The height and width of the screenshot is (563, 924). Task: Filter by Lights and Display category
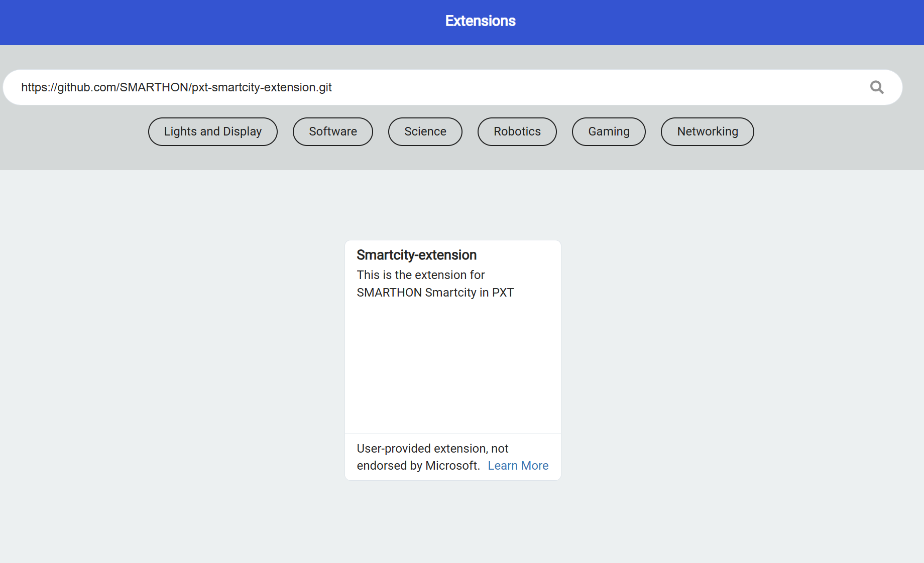pyautogui.click(x=213, y=131)
